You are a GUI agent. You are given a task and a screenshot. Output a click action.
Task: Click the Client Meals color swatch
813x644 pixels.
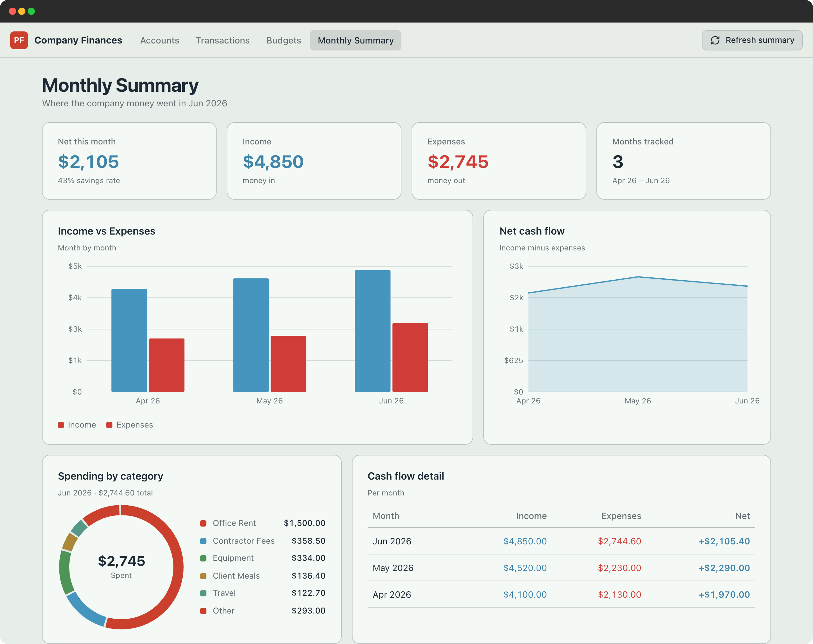(203, 576)
